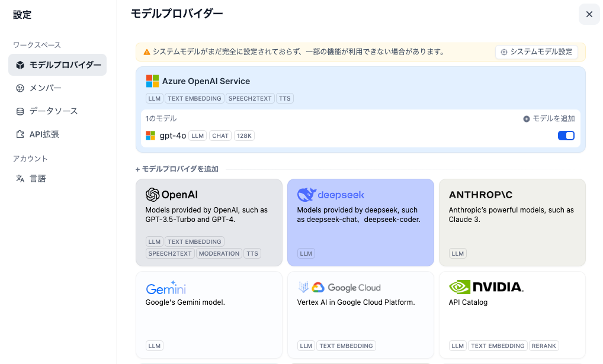Click the NVIDIA eye logo
The height and width of the screenshot is (364, 603).
click(x=460, y=287)
